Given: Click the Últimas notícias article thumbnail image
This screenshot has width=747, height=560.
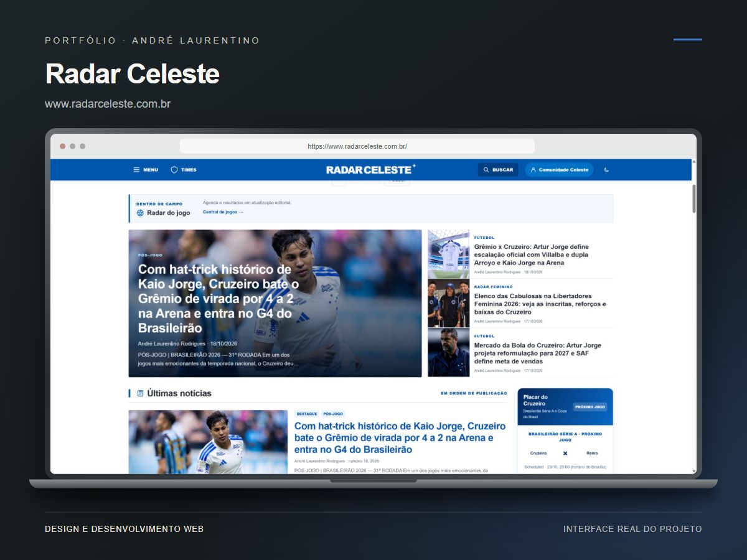Looking at the screenshot, I should point(208,442).
